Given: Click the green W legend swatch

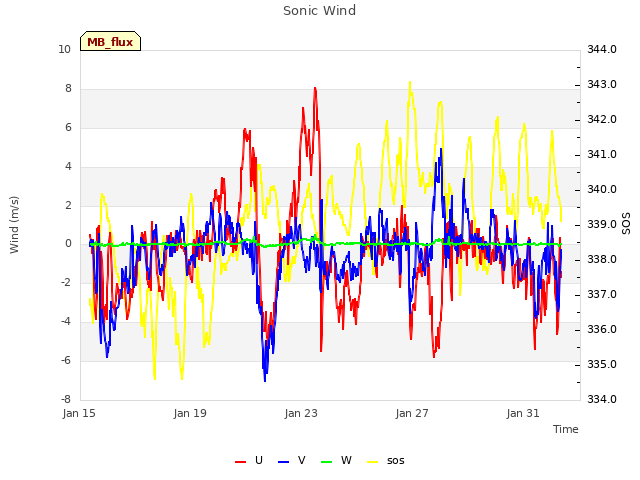Looking at the screenshot, I should pos(327,462).
